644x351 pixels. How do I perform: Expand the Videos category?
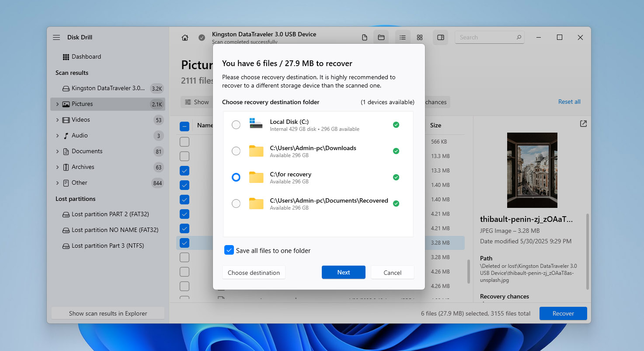(57, 120)
